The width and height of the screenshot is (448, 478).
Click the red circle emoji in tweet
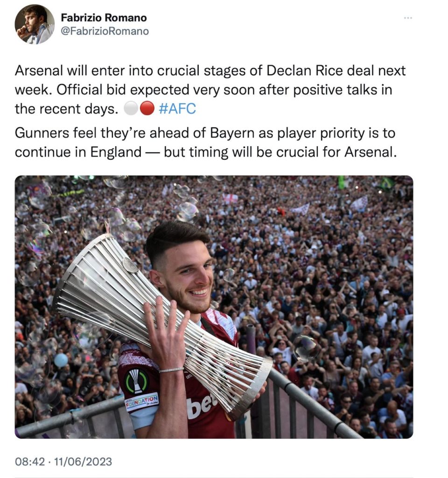pos(147,110)
